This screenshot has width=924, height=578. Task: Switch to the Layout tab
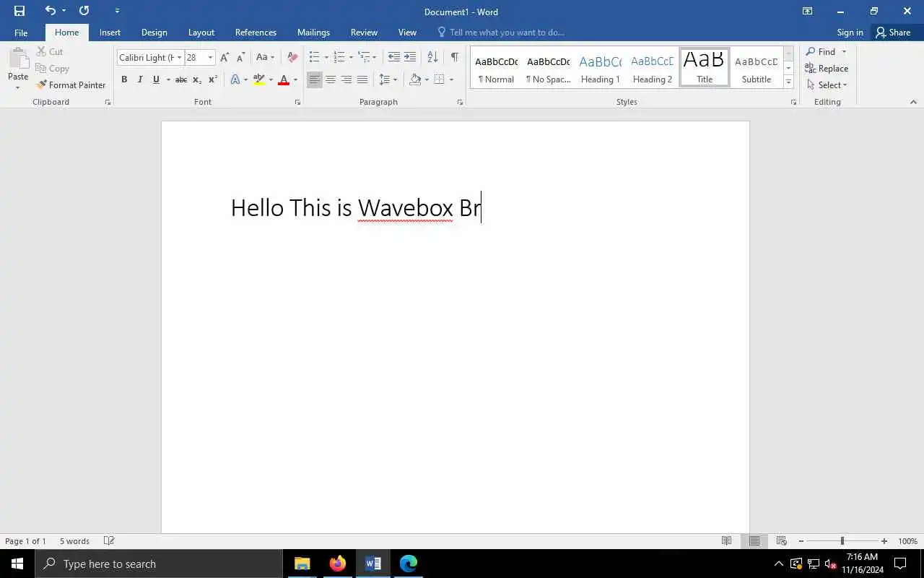point(201,33)
